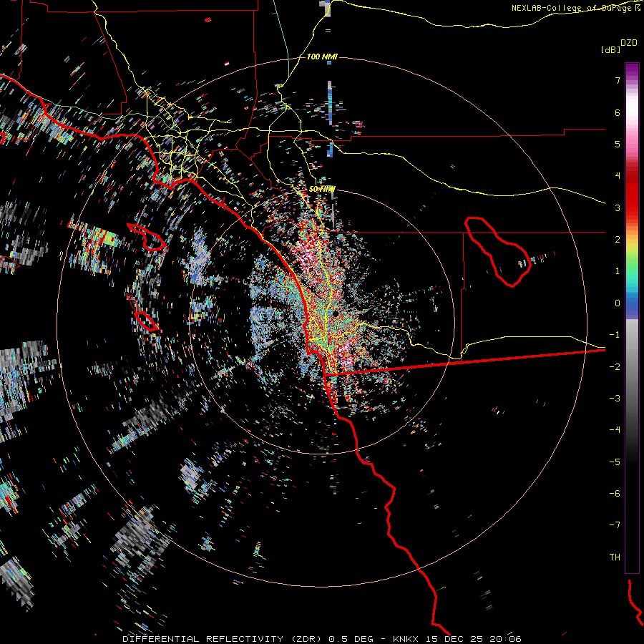This screenshot has height=644, width=644.
Task: Click the 20:06 timestamp in caption
Action: pos(506,639)
